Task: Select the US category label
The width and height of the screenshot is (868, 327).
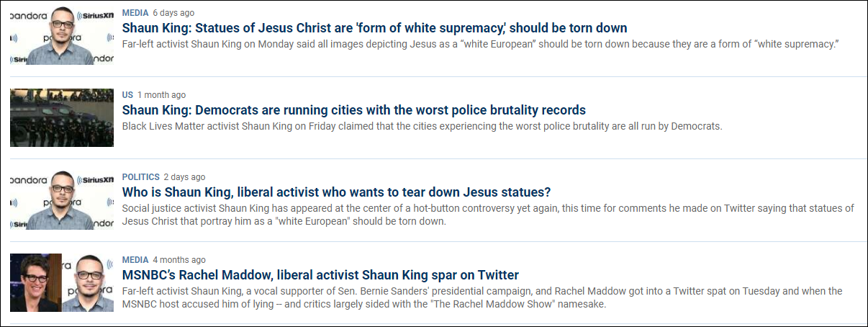Action: pos(127,95)
